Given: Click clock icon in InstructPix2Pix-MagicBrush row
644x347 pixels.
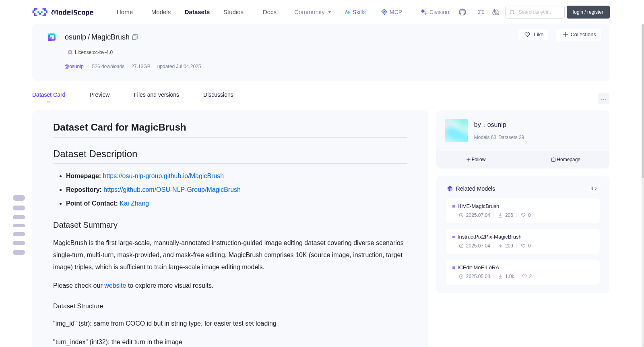Looking at the screenshot, I should pyautogui.click(x=461, y=246).
